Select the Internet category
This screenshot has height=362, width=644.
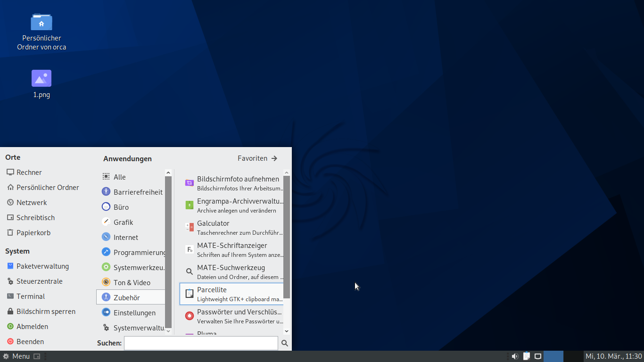[x=131, y=238]
